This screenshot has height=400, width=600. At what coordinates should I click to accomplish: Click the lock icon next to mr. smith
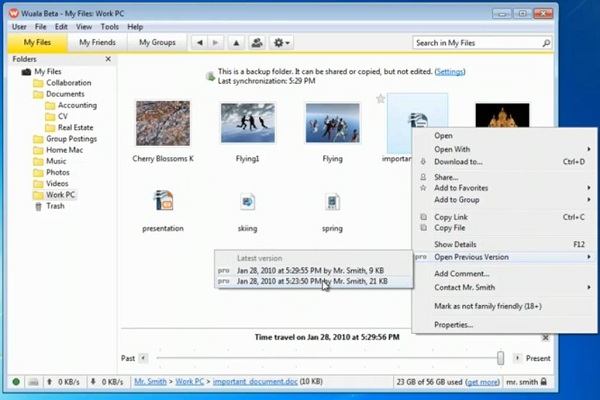tap(543, 382)
